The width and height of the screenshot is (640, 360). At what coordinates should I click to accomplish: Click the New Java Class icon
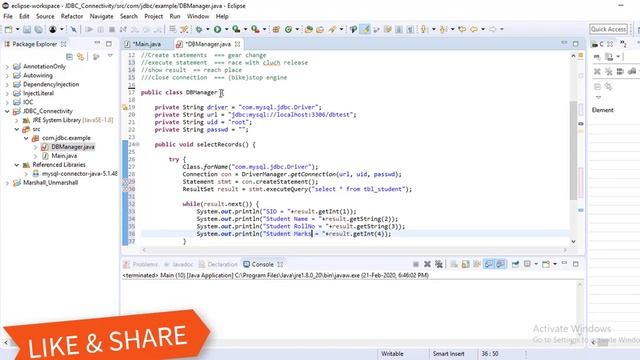coord(289,29)
